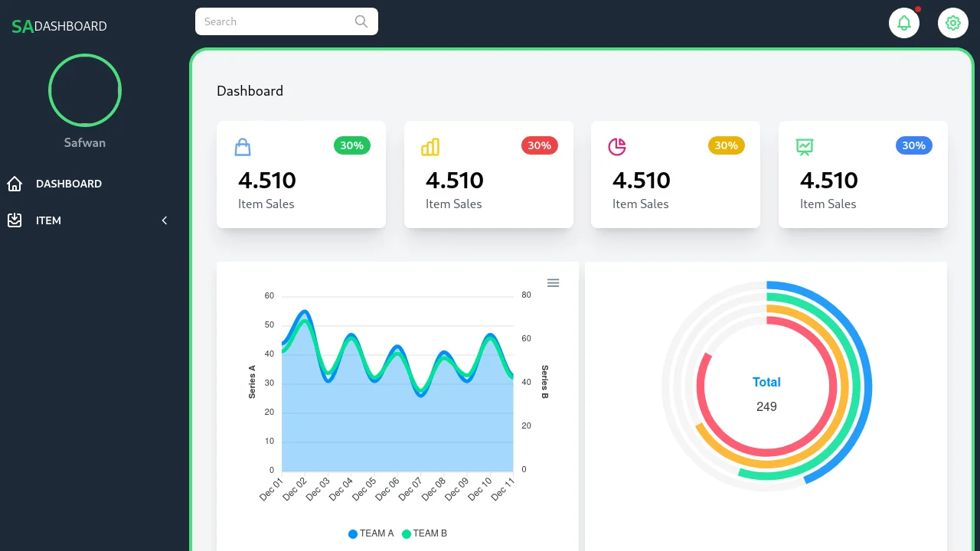
Task: Click the Safwan profile name
Action: (x=84, y=142)
